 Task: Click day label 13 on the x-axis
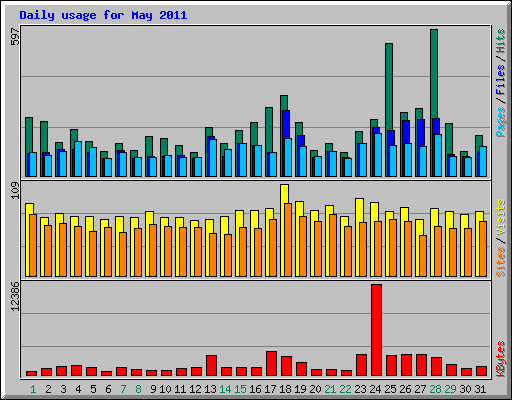tap(210, 389)
